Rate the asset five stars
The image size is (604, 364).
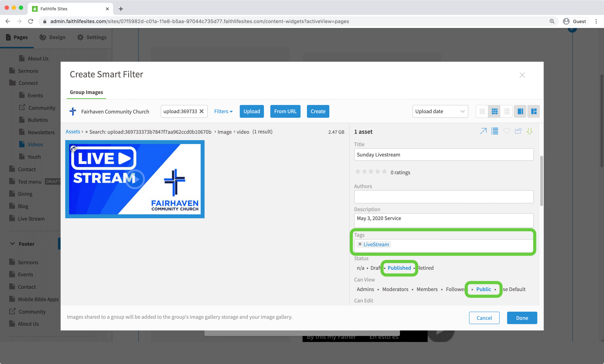point(384,172)
